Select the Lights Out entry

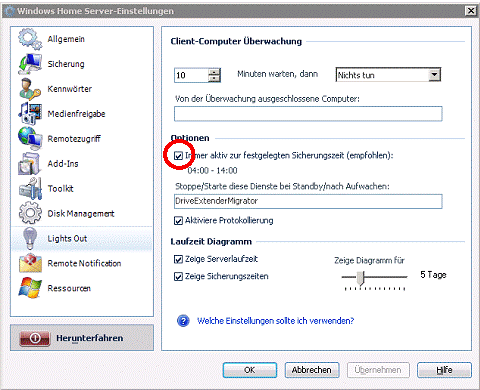(x=82, y=238)
